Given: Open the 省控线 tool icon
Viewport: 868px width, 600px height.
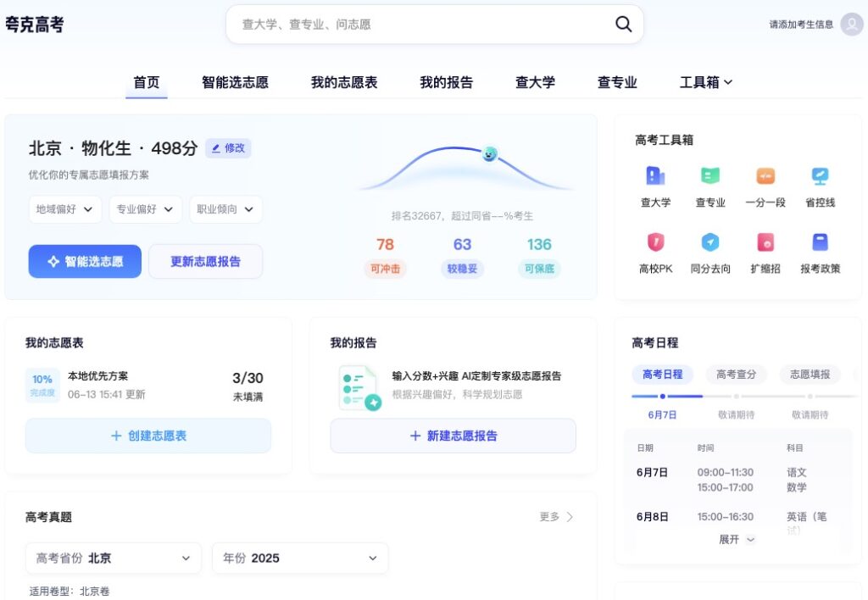Looking at the screenshot, I should coord(820,187).
